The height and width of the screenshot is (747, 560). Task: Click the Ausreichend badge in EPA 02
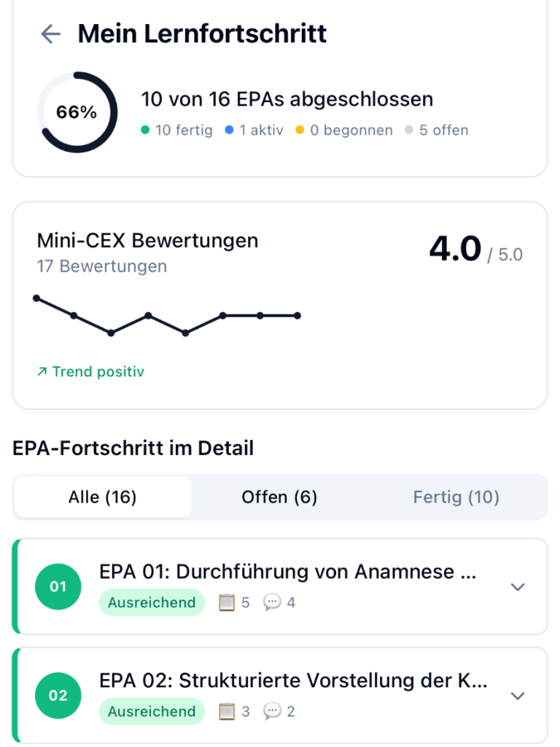[x=152, y=711]
